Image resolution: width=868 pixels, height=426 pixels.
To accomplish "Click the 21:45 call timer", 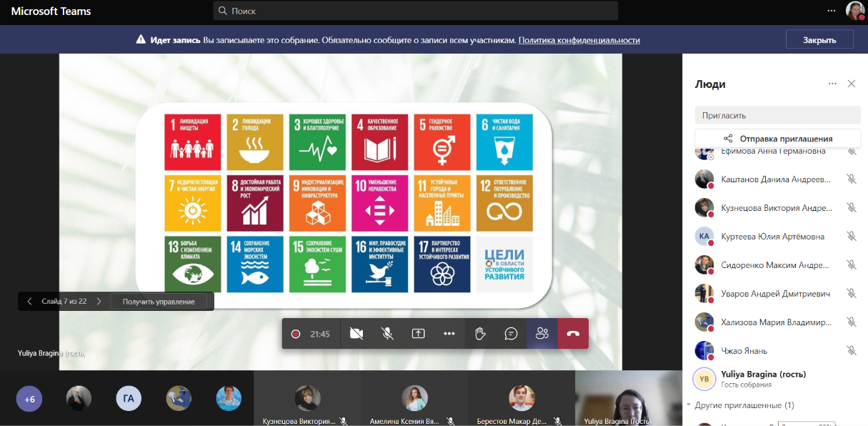I will coord(320,334).
